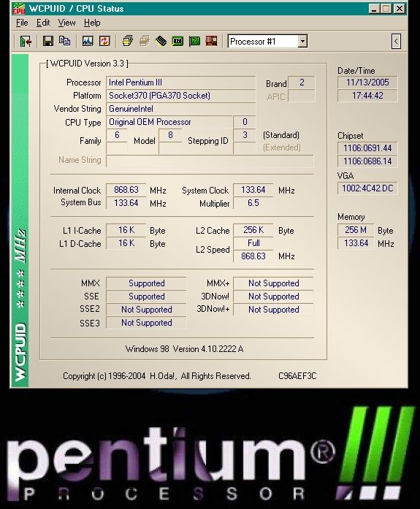Open the File menu
The image size is (420, 509).
tap(22, 23)
